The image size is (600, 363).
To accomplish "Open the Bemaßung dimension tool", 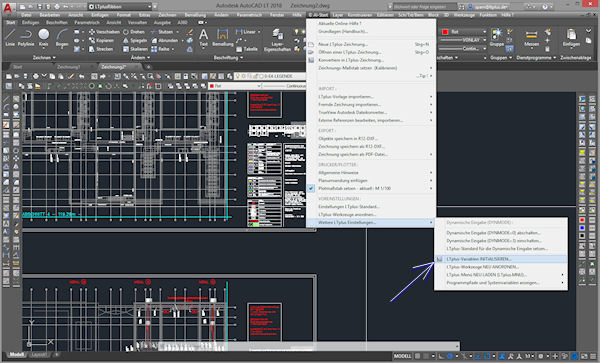I will click(x=223, y=37).
